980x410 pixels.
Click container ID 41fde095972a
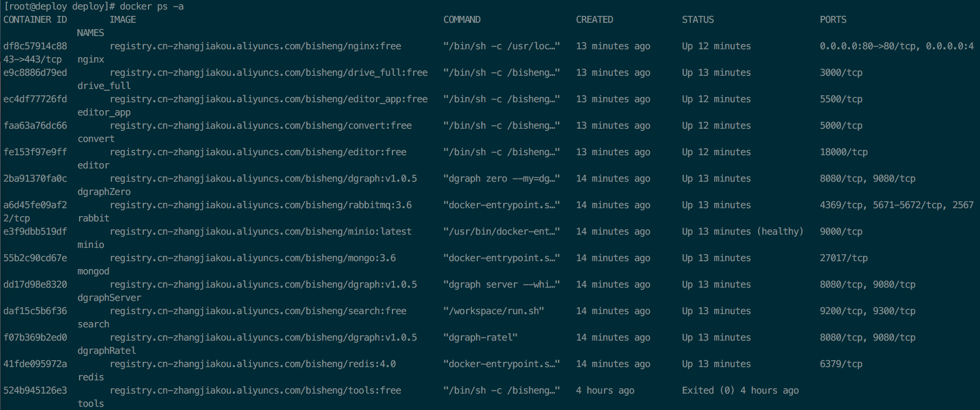[35, 364]
